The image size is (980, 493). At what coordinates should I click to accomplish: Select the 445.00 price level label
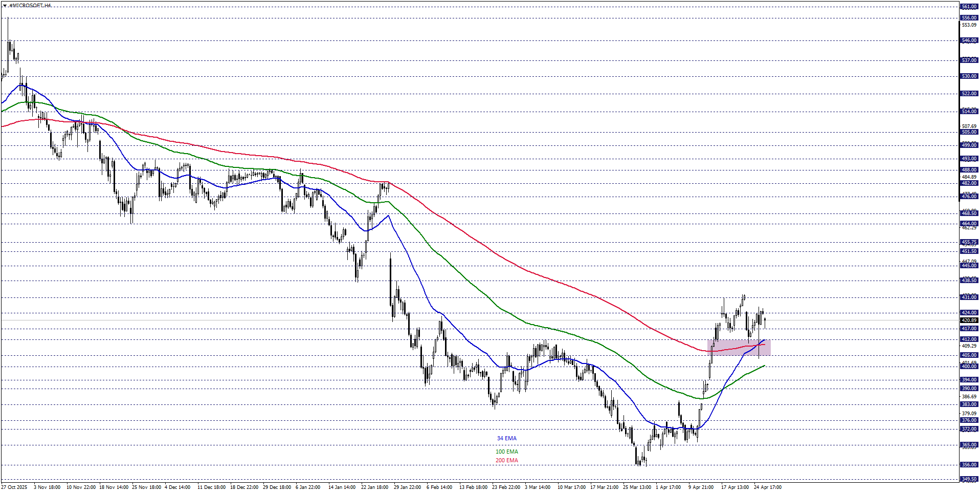[969, 266]
